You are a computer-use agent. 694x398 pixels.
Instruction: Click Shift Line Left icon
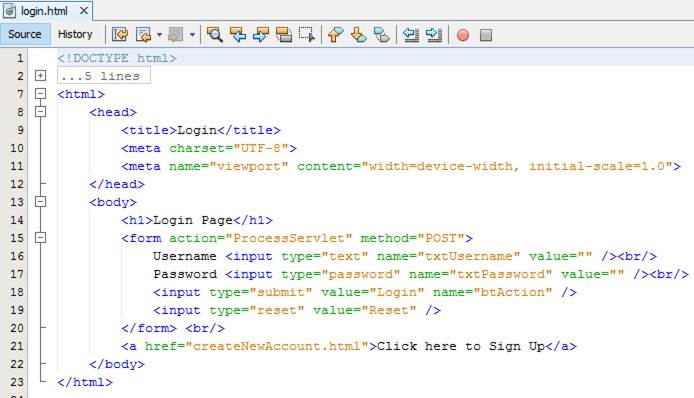411,35
